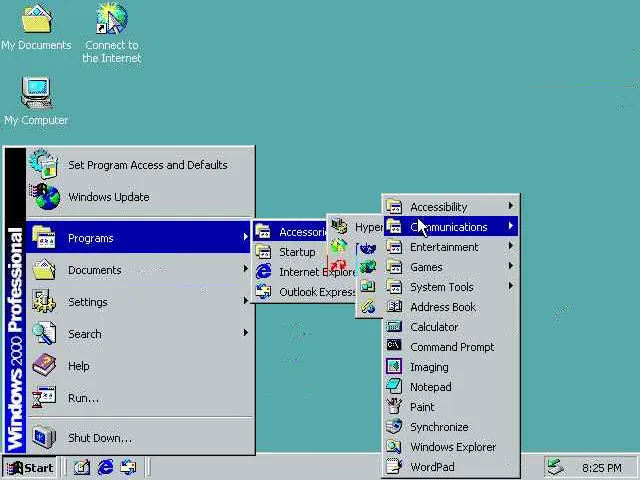Click the Start button
This screenshot has height=480, width=640.
[x=29, y=467]
